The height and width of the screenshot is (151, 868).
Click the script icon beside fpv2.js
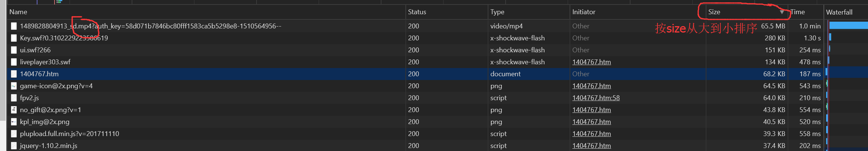(14, 98)
